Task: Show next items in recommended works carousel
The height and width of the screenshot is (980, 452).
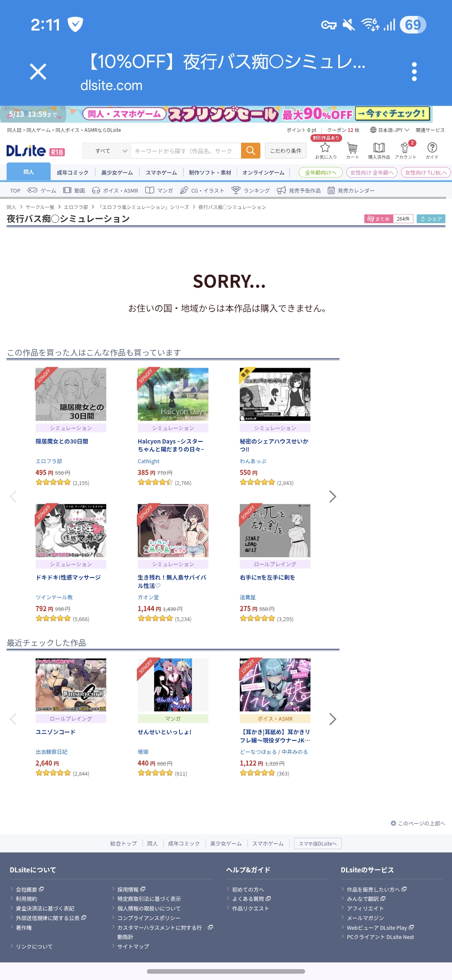Action: point(332,497)
